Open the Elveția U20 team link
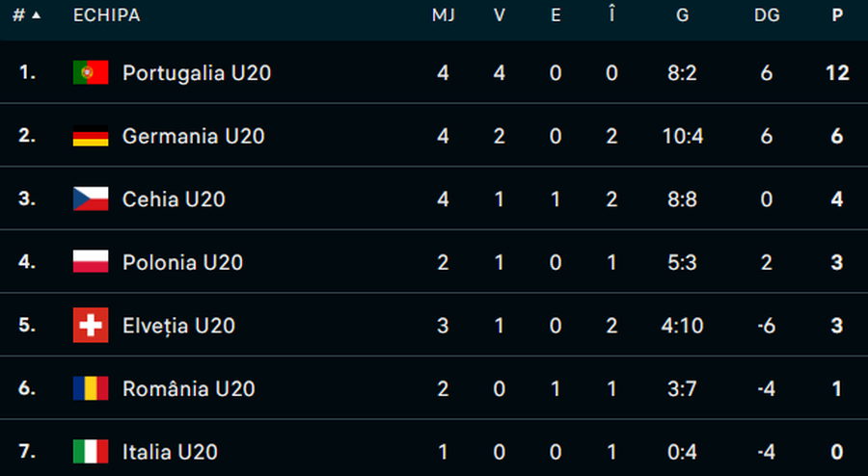 [x=178, y=326]
